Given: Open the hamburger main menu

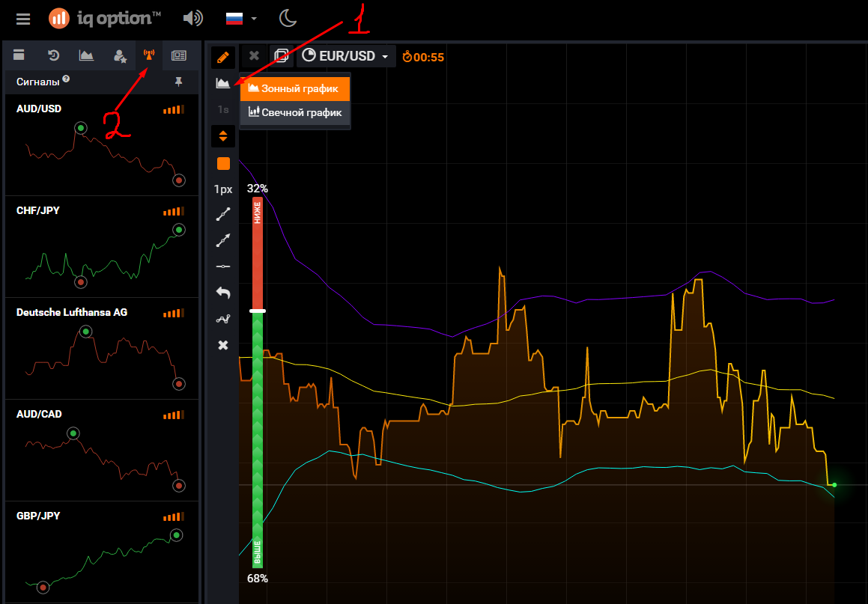Looking at the screenshot, I should coord(23,19).
